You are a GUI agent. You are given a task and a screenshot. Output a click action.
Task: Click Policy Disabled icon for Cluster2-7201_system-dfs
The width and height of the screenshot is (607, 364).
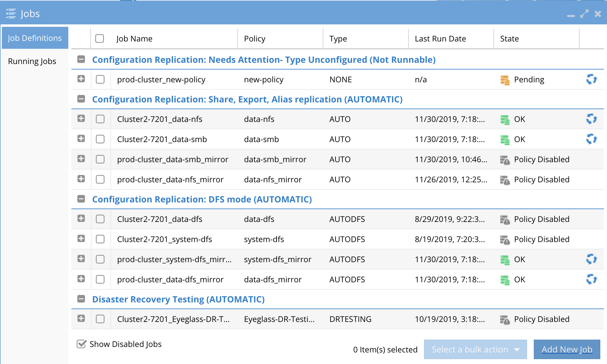point(505,240)
